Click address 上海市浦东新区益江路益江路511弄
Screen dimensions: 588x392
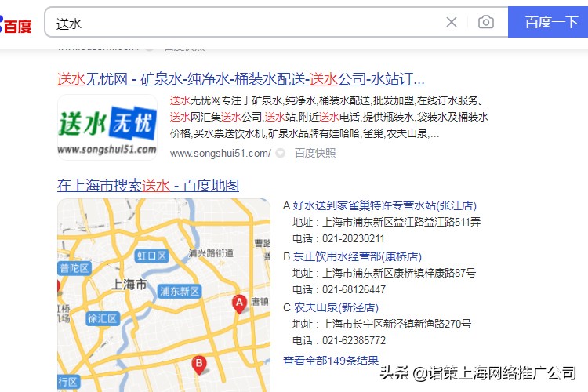point(401,222)
